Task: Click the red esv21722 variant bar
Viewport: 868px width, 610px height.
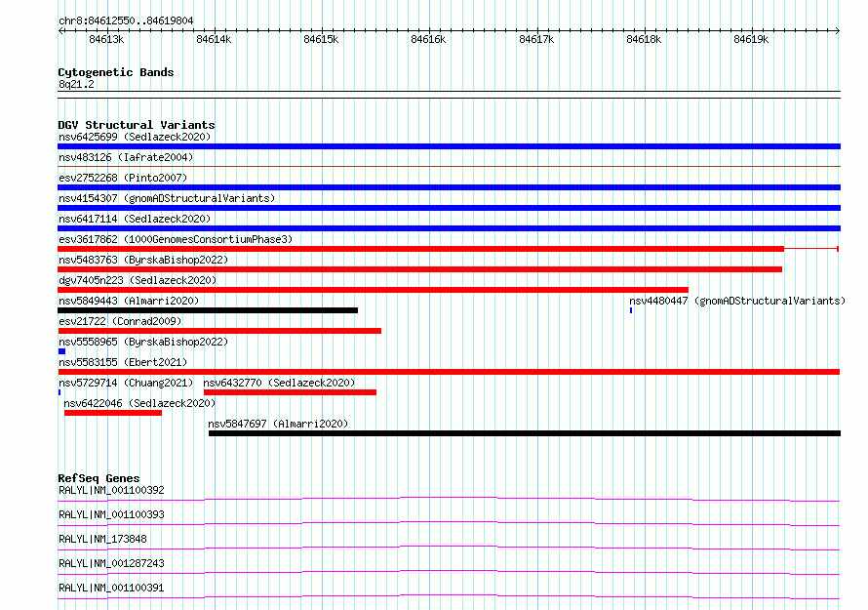Action: pos(219,331)
